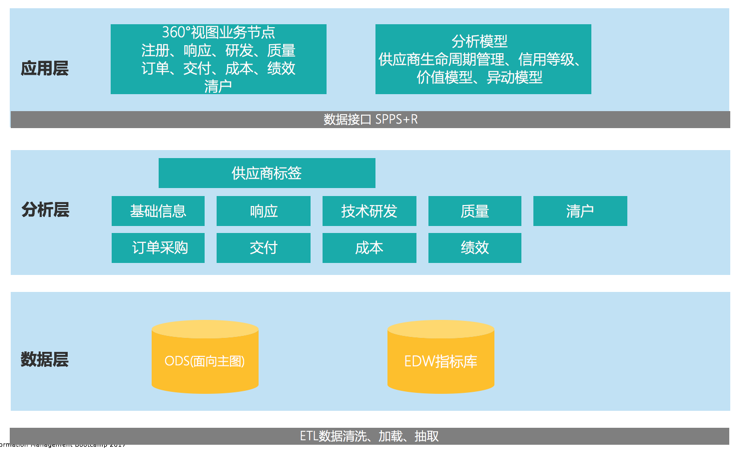The height and width of the screenshot is (451, 747).
Task: Select the 订单采购 box
Action: [158, 248]
